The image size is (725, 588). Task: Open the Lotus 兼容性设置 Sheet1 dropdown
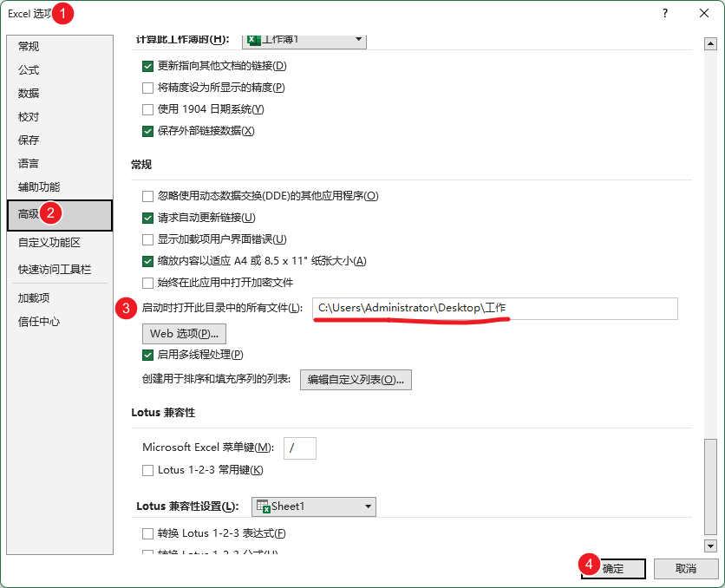[313, 506]
